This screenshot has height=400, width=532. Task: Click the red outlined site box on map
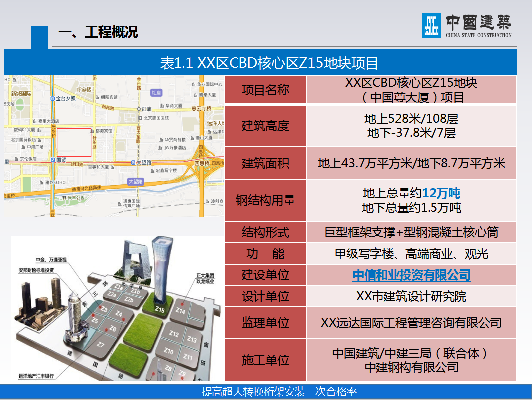click(x=74, y=142)
